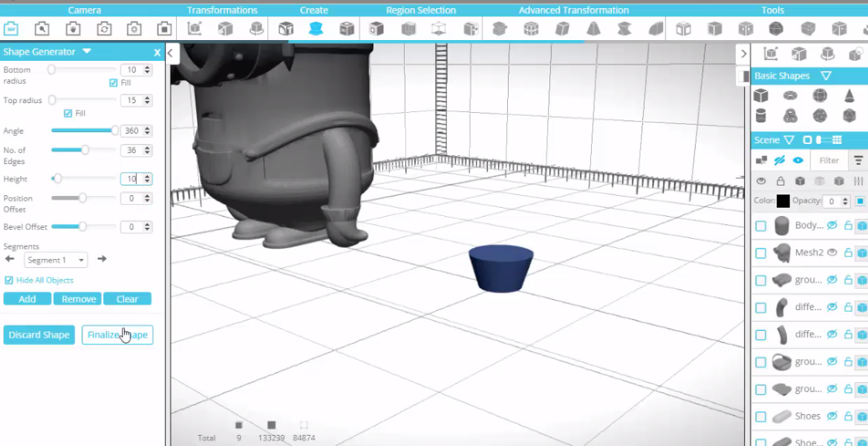
Task: Click the sort lines icon beside the Filter field
Action: tap(858, 160)
